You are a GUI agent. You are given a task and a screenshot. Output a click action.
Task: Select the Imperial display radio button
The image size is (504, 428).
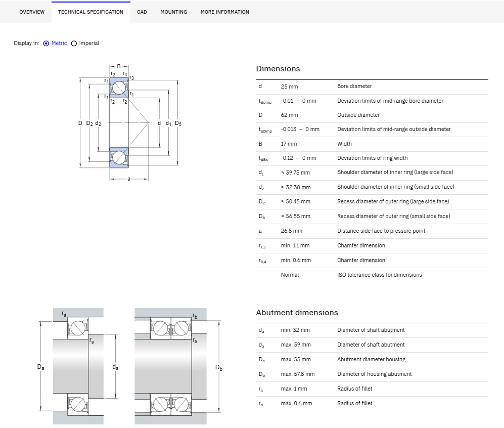click(74, 44)
